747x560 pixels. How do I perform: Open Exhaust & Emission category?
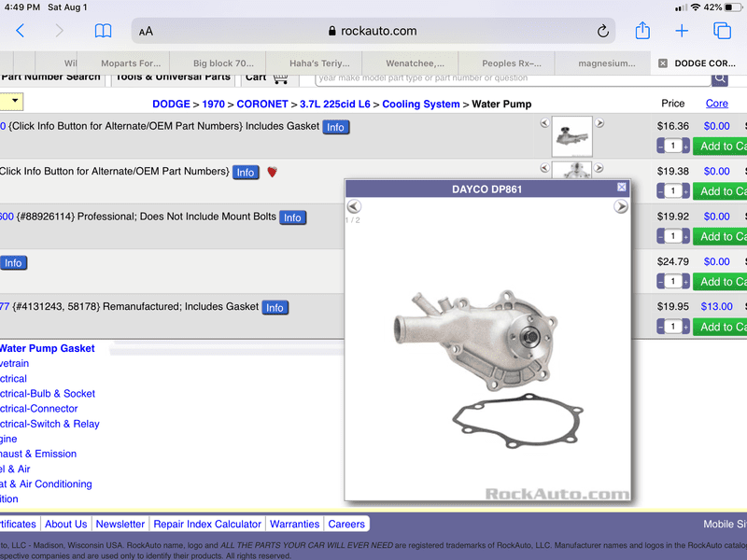[x=38, y=454]
